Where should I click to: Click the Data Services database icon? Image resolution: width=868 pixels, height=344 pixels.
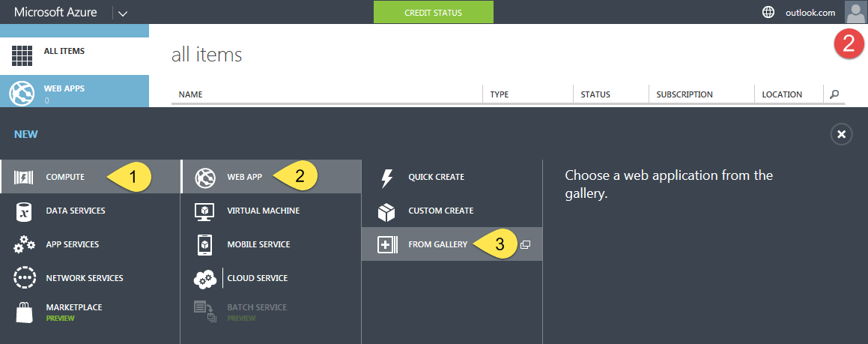pos(23,211)
